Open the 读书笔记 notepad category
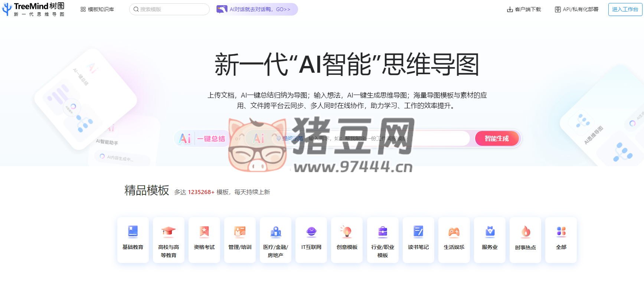Viewport: 644px width, 289px height. (x=418, y=240)
